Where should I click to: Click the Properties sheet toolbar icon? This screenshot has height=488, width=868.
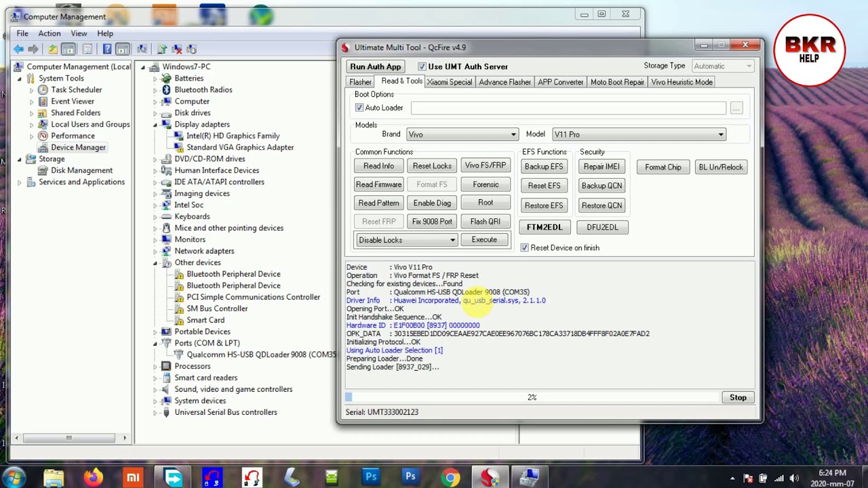click(87, 49)
